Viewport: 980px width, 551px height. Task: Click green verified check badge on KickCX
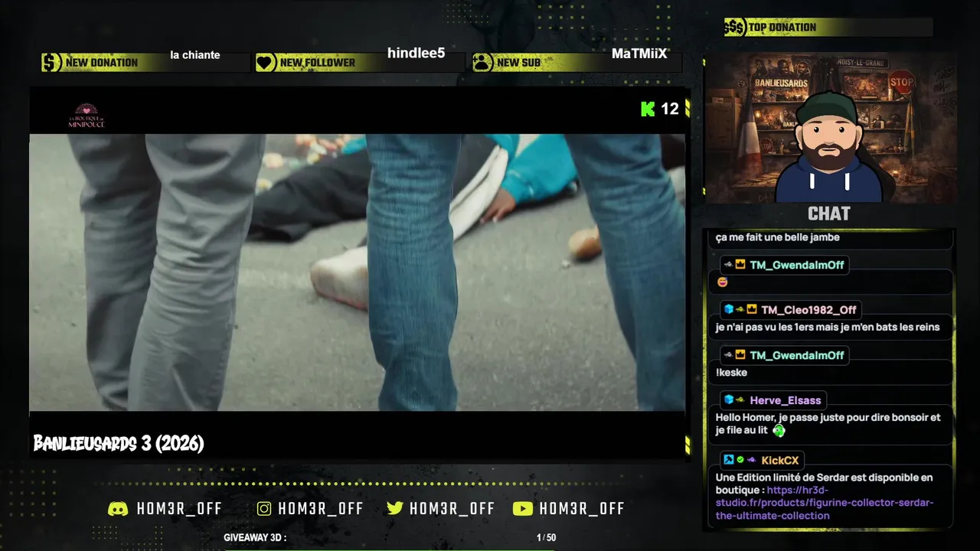pyautogui.click(x=740, y=460)
